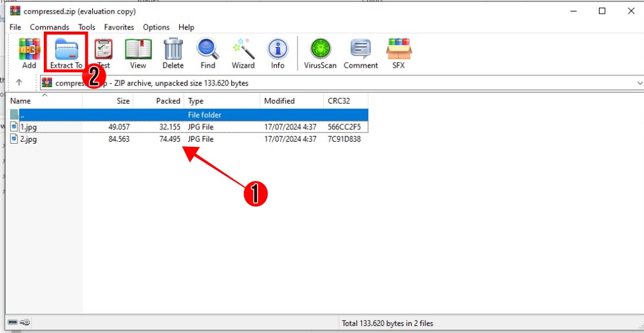Open the File menu
Screen dimensions: 644x333
coord(15,27)
